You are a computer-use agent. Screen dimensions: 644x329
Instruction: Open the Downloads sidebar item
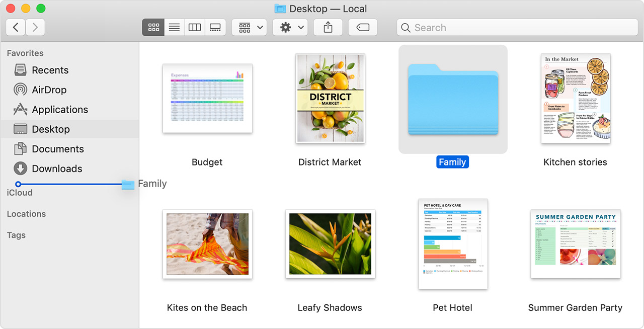click(56, 169)
